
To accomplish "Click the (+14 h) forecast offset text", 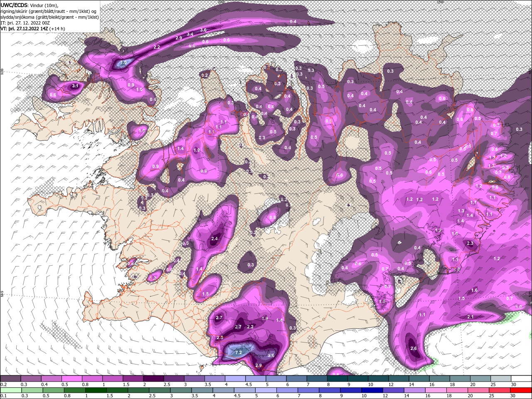I will 57,29.
